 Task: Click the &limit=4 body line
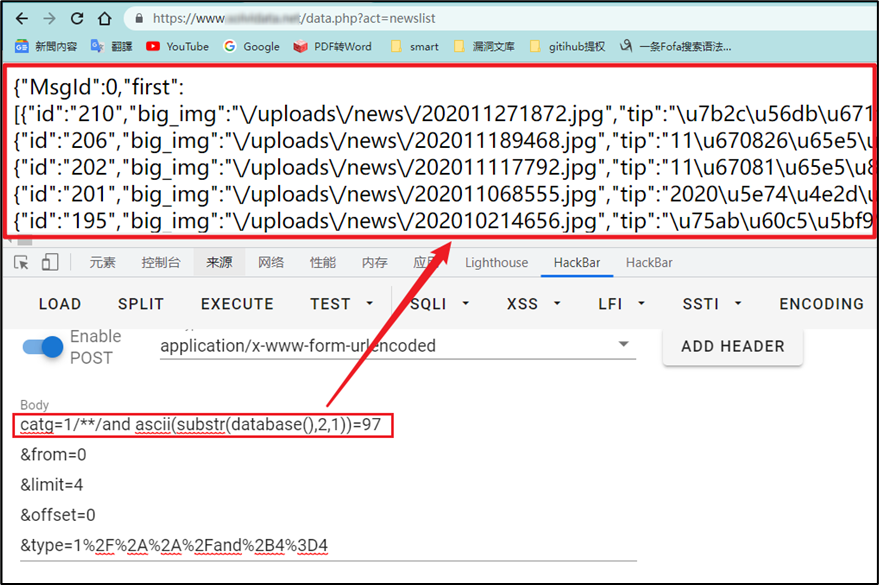[x=52, y=485]
